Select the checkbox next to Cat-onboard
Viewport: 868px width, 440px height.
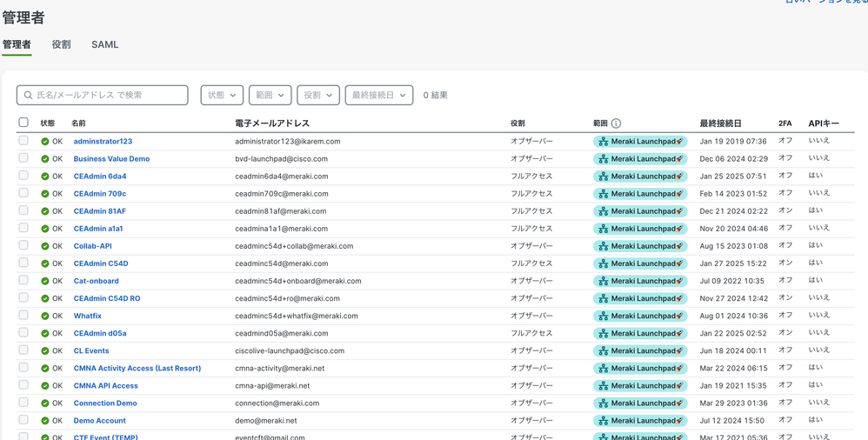[23, 280]
